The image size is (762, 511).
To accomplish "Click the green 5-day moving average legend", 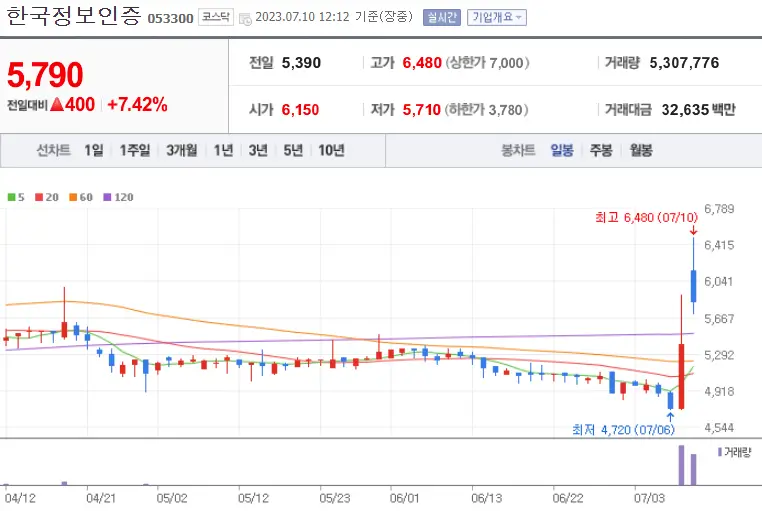I will click(16, 197).
